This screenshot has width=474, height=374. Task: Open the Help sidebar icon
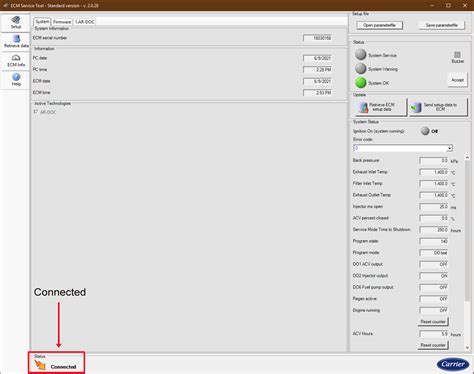16,77
